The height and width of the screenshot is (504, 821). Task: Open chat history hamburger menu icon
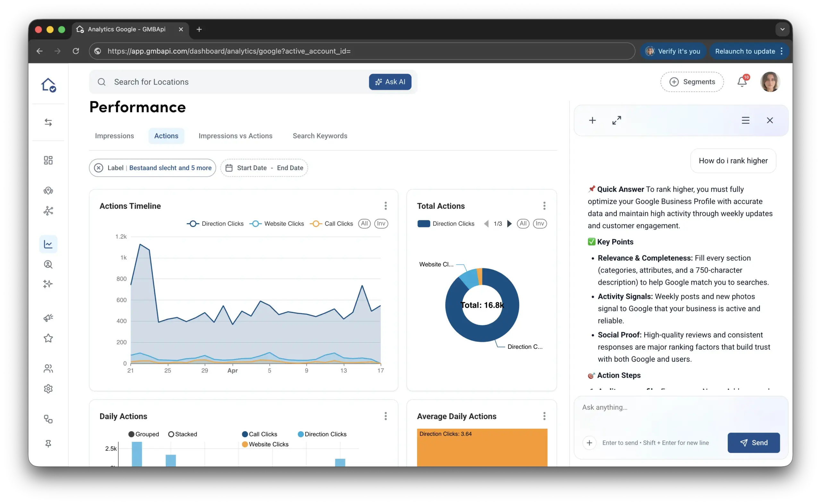point(746,120)
